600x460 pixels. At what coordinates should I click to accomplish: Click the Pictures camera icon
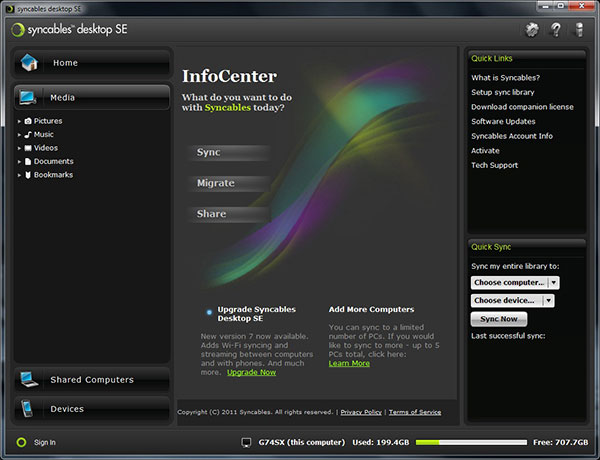coord(28,121)
